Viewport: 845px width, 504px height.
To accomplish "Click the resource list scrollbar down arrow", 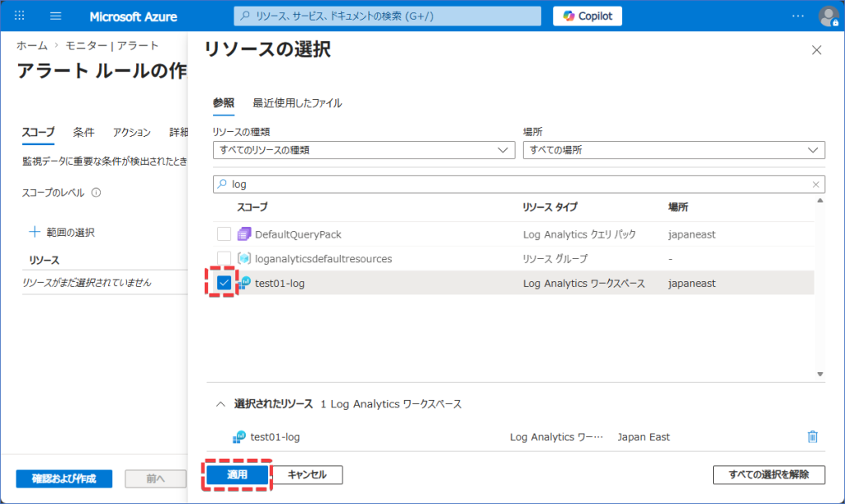I will tap(819, 374).
